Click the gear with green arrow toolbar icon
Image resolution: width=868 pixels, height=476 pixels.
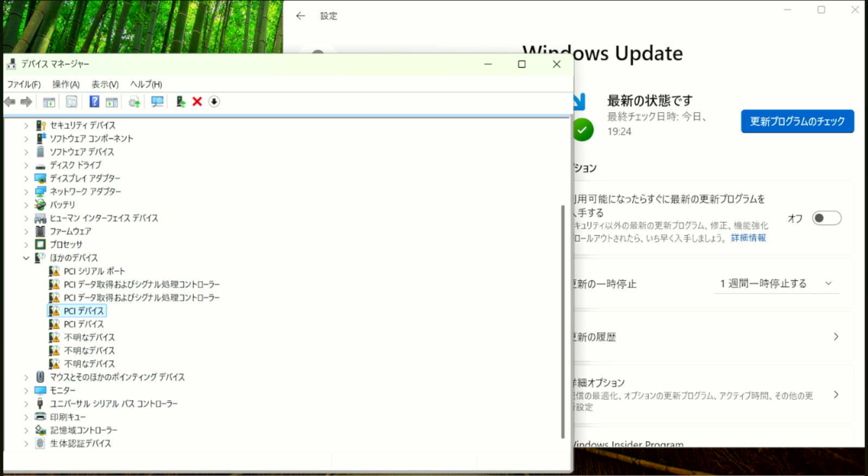pos(135,102)
